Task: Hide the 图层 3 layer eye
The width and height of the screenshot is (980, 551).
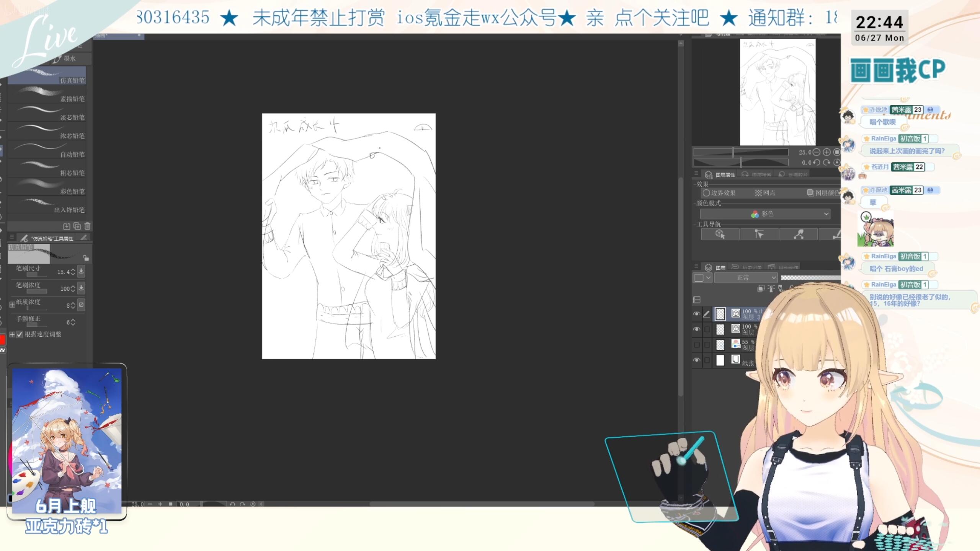Action: coord(697,314)
